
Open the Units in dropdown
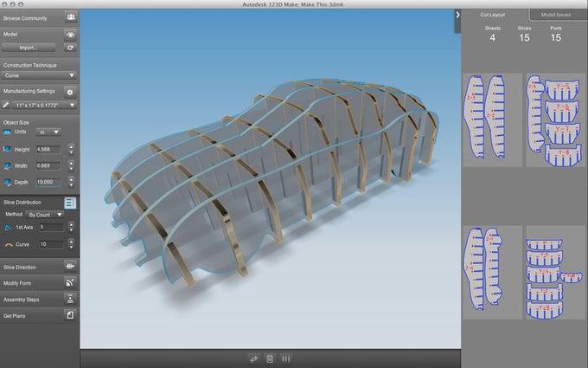(x=48, y=132)
